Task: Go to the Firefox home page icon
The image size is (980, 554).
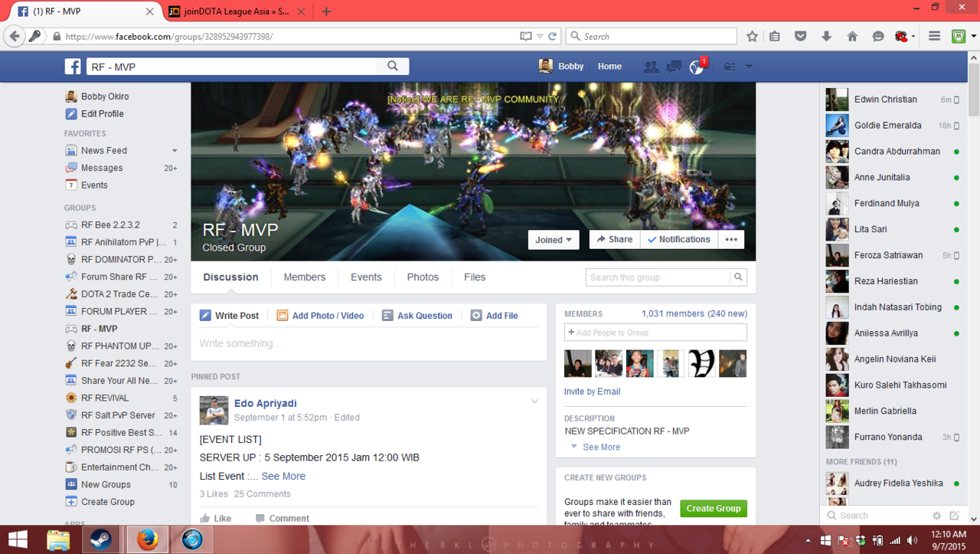Action: click(x=852, y=36)
